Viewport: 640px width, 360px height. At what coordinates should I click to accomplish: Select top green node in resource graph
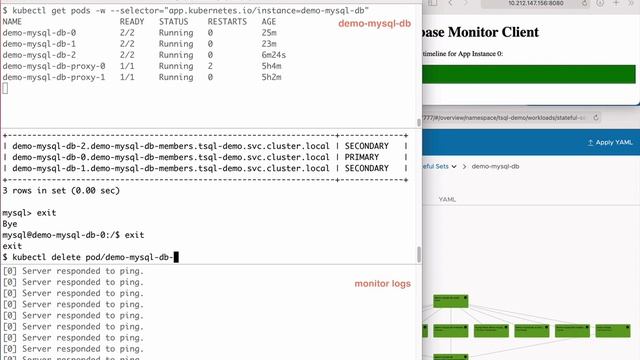point(451,301)
